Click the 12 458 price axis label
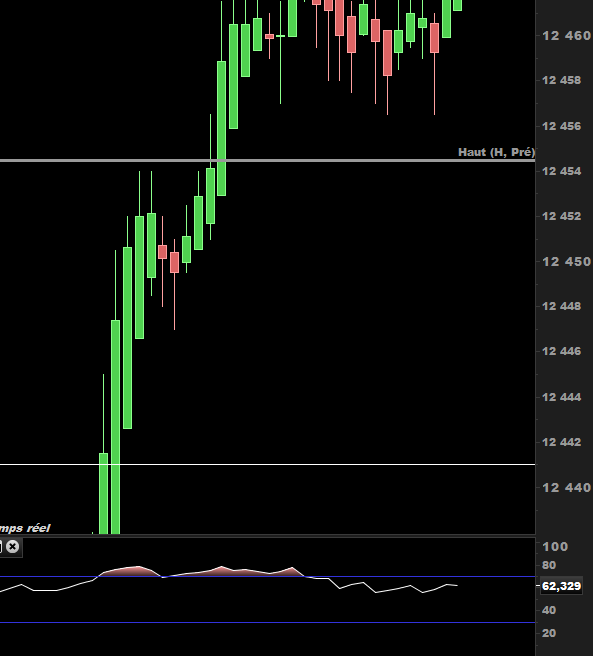This screenshot has width=593, height=656. [x=562, y=80]
